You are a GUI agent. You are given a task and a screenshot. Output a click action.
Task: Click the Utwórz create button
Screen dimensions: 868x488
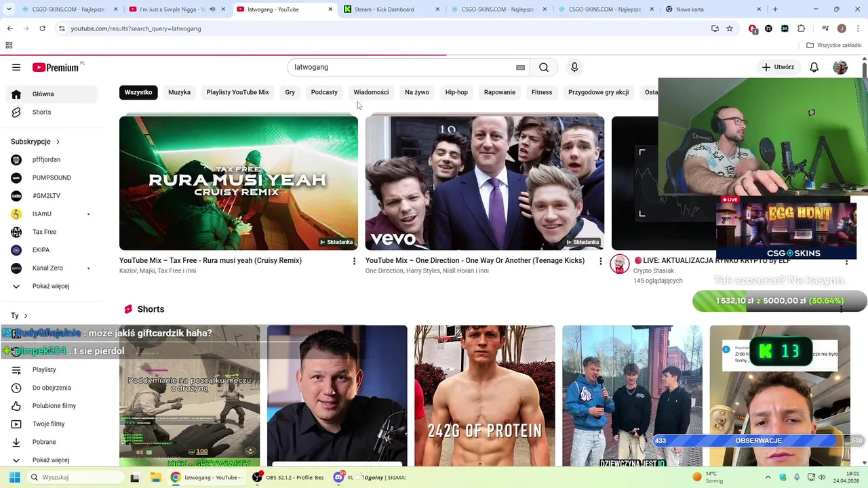click(x=778, y=67)
